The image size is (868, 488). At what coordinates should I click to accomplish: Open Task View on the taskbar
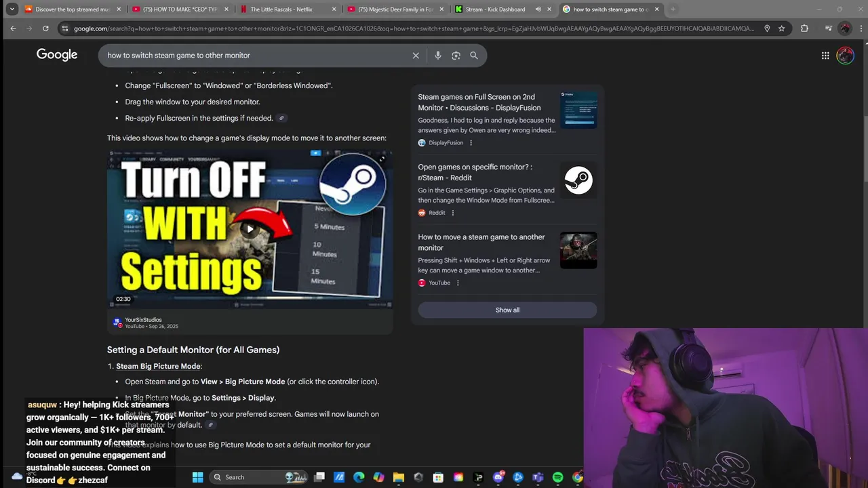pyautogui.click(x=319, y=477)
